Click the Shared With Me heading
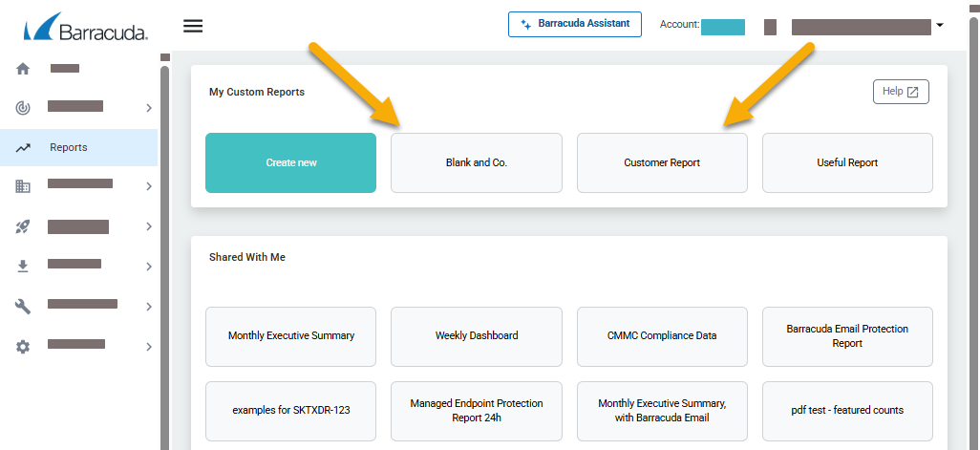 [246, 257]
